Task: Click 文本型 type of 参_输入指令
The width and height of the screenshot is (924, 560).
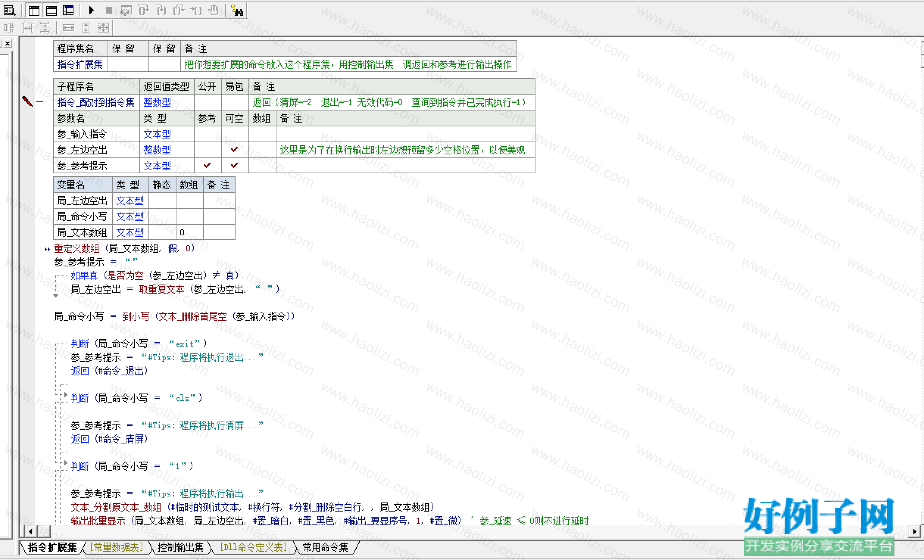Action: point(157,134)
